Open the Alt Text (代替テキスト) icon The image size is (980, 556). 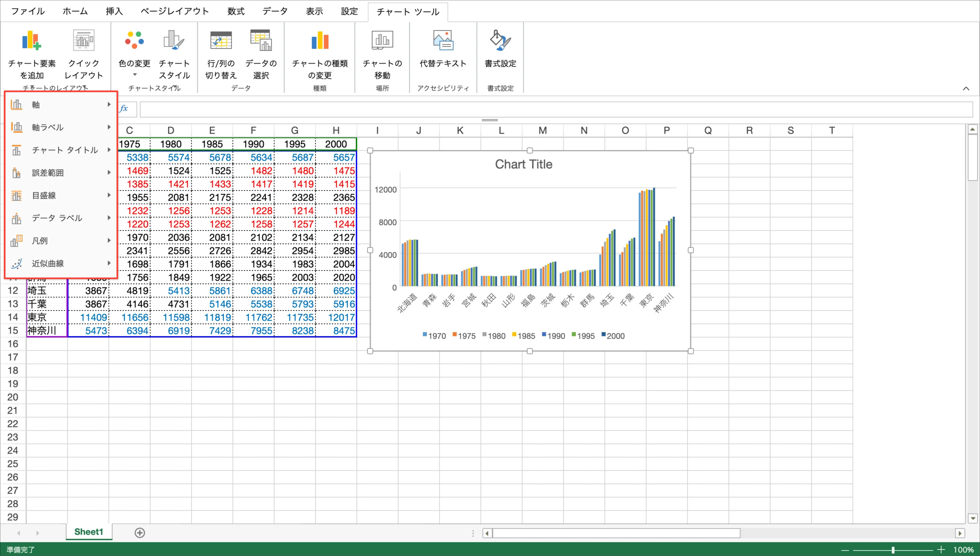click(x=443, y=40)
